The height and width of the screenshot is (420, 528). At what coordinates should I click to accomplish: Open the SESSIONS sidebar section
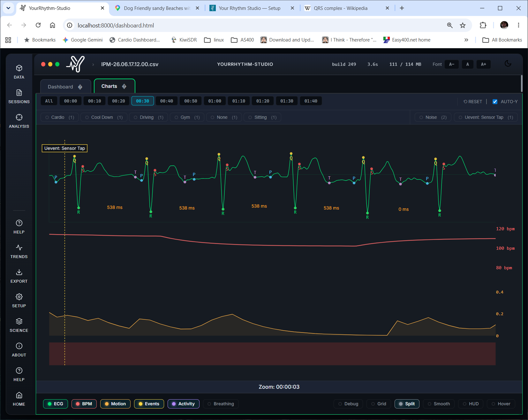click(x=19, y=96)
